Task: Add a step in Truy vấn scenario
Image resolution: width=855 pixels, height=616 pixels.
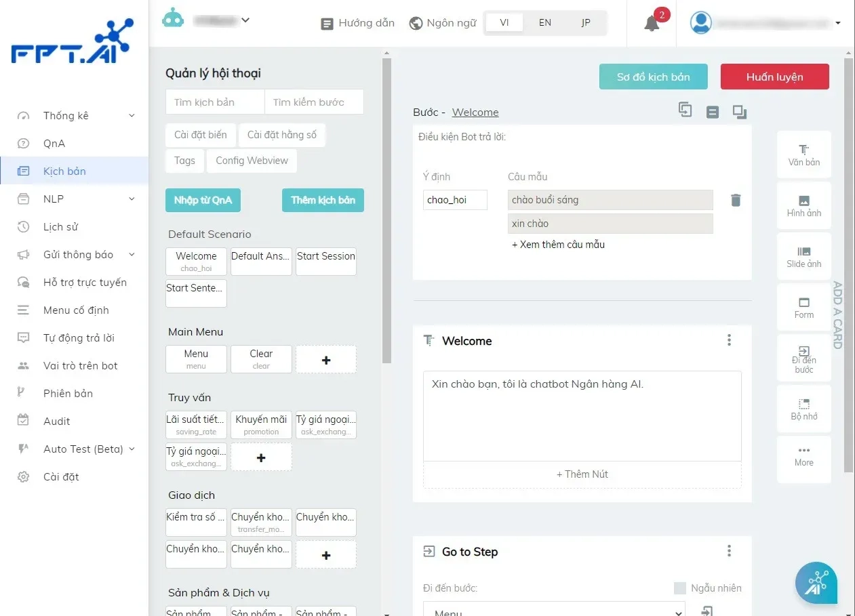Action: pyautogui.click(x=261, y=457)
